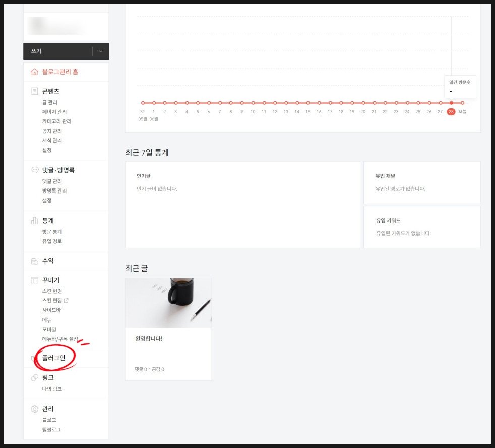The height and width of the screenshot is (448, 495).
Task: Select 방문 통계 in the sidebar
Action: [x=52, y=232]
